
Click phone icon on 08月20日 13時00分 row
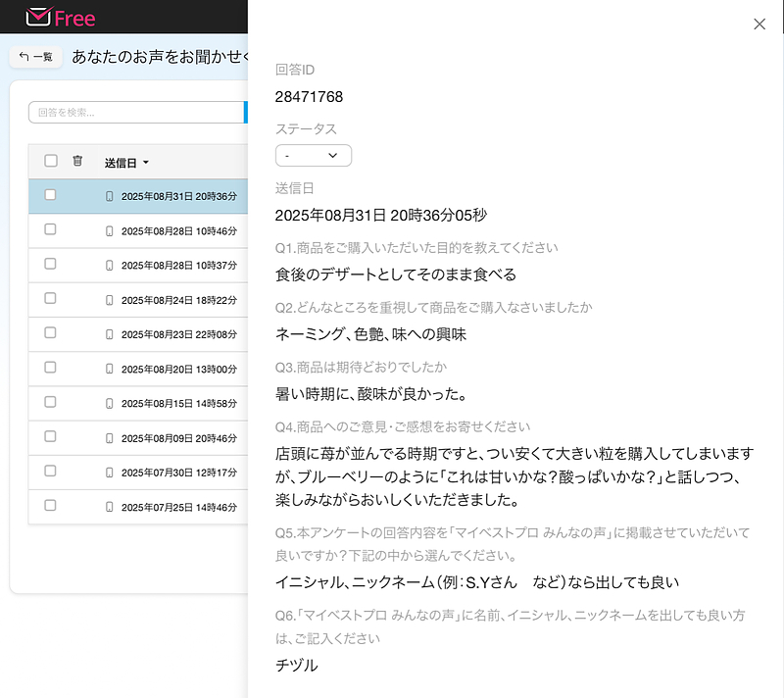point(110,369)
